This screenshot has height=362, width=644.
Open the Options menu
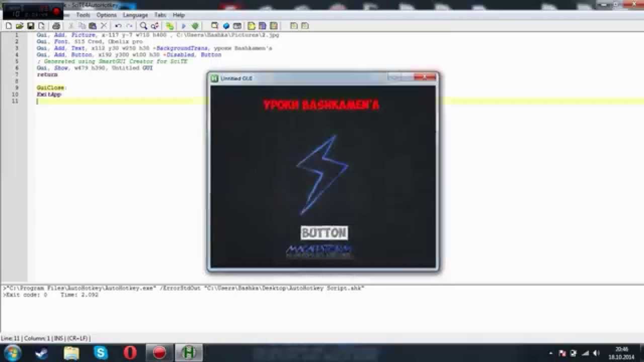106,15
